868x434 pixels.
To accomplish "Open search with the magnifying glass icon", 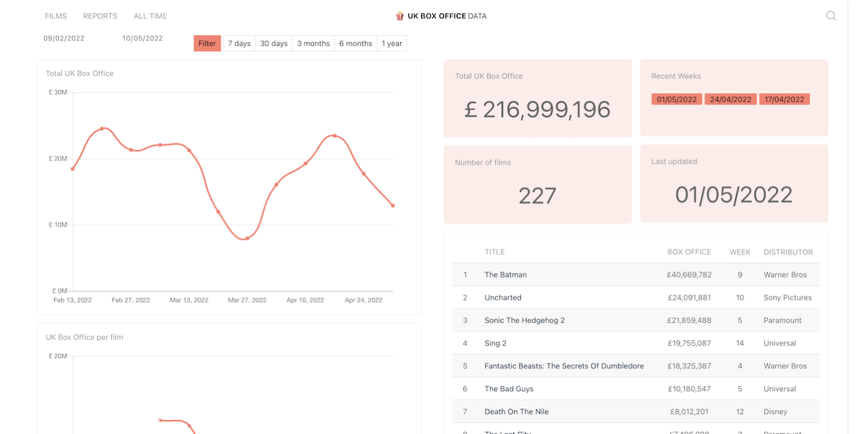I will 830,16.
